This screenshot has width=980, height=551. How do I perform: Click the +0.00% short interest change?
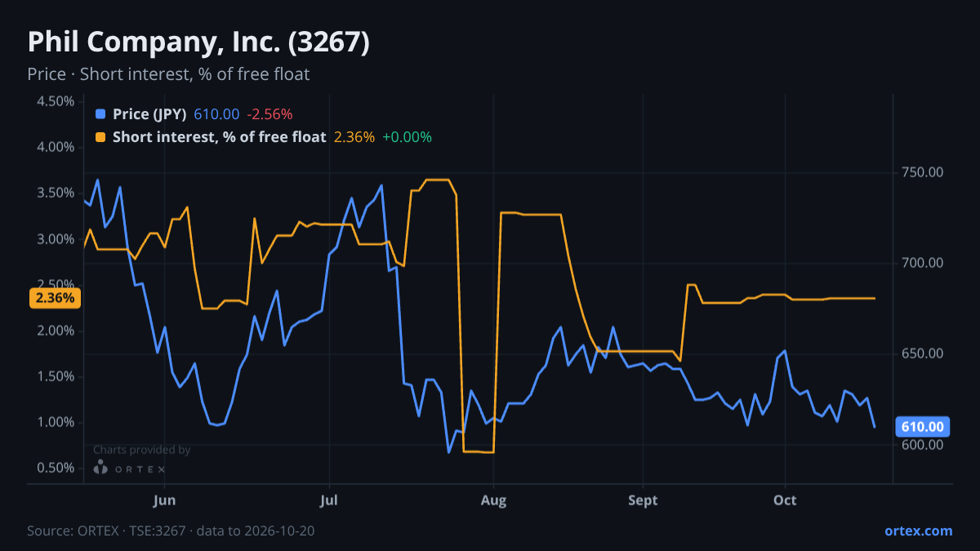(407, 137)
